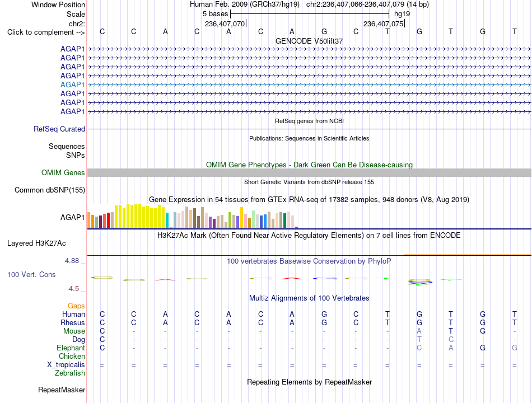Viewport: 532px width, 403px height.
Task: Click position label 236,407,070
Action: [x=225, y=24]
